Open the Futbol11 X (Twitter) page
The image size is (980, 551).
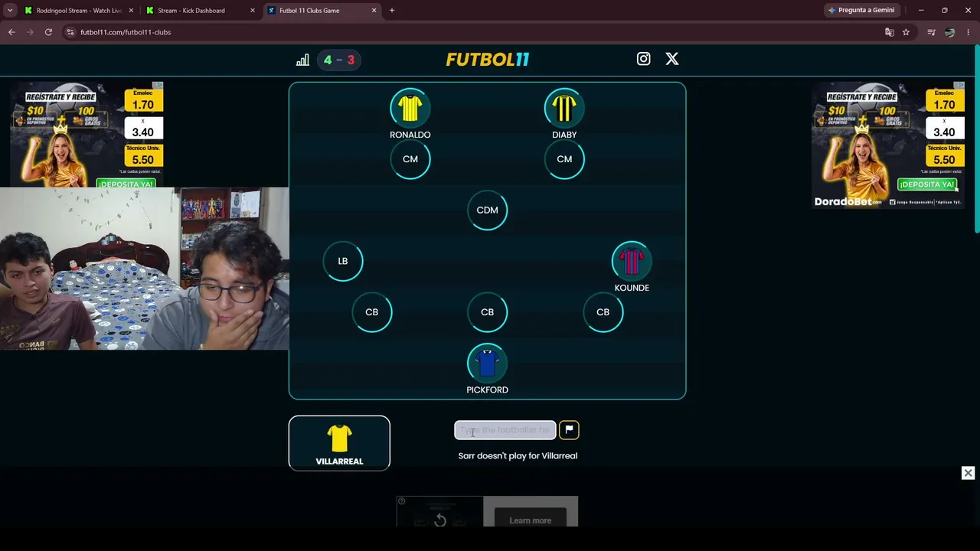tap(671, 59)
